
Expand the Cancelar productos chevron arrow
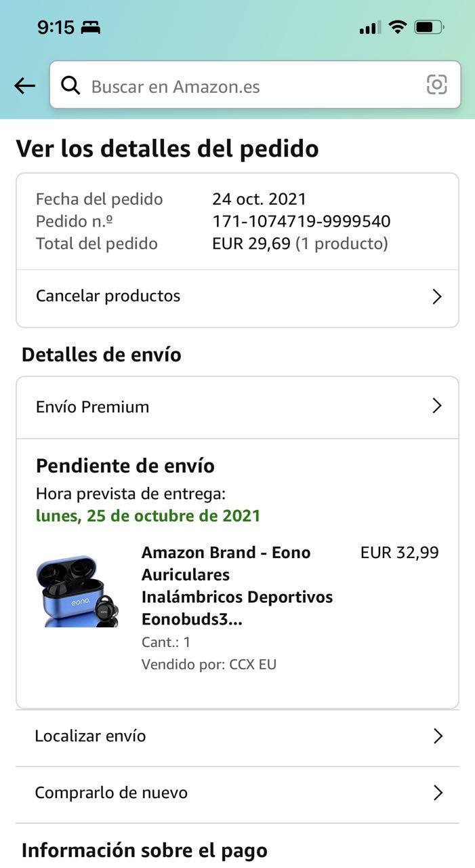pos(437,296)
